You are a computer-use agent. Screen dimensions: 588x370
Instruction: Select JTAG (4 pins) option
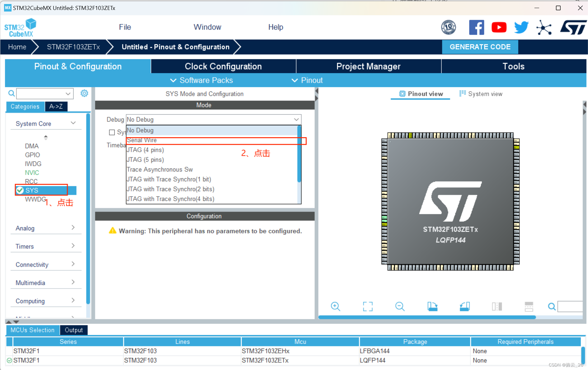tap(212, 150)
